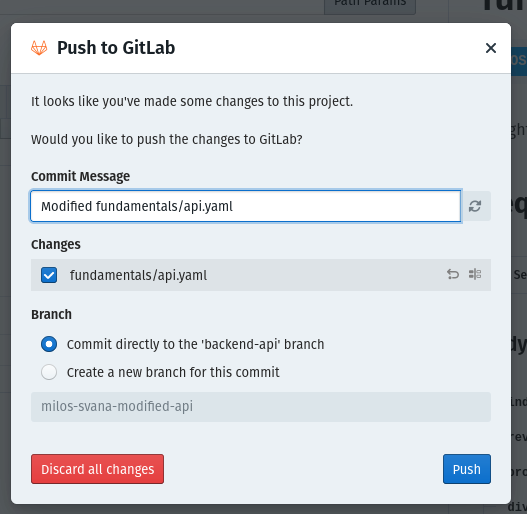The height and width of the screenshot is (514, 527).
Task: Revert changes to fundamentals/api.yaml
Action: tap(453, 274)
